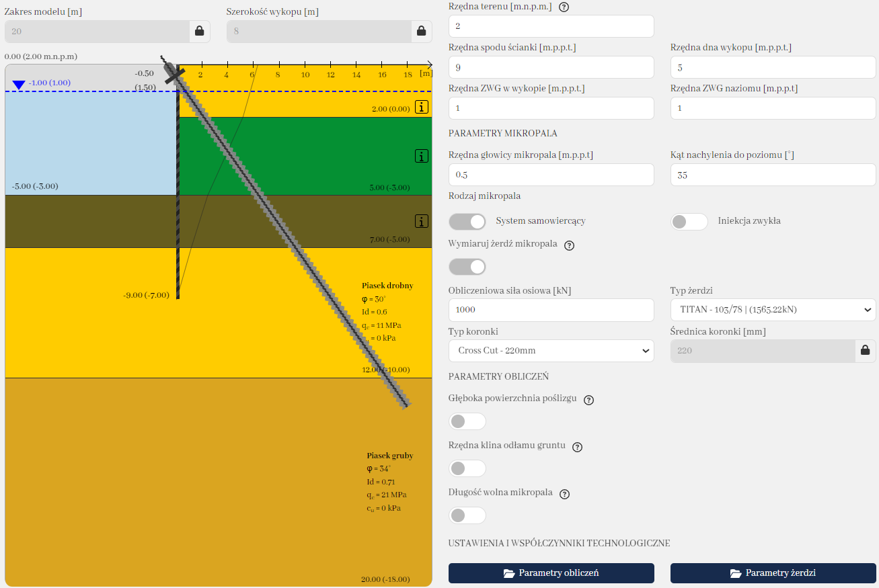Turn on Głęboka powierzchnia poślizgu toggle
This screenshot has height=588, width=879.
(467, 421)
